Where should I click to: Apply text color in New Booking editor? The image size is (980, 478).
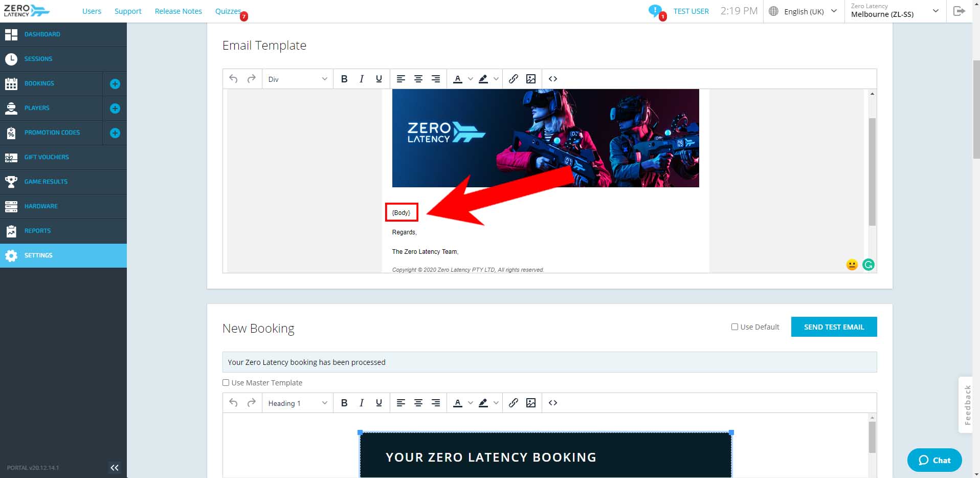[458, 403]
